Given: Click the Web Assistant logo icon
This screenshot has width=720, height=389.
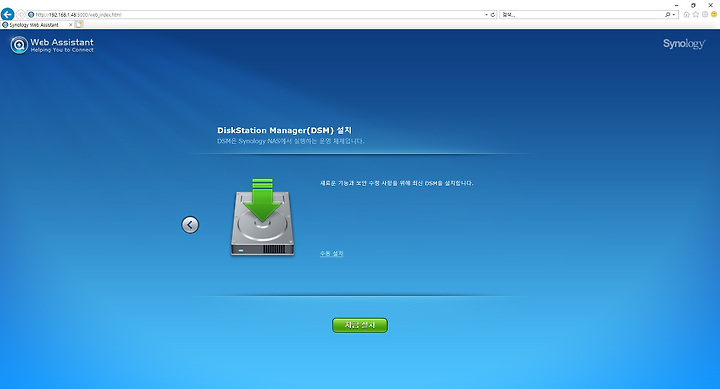Looking at the screenshot, I should pos(19,45).
